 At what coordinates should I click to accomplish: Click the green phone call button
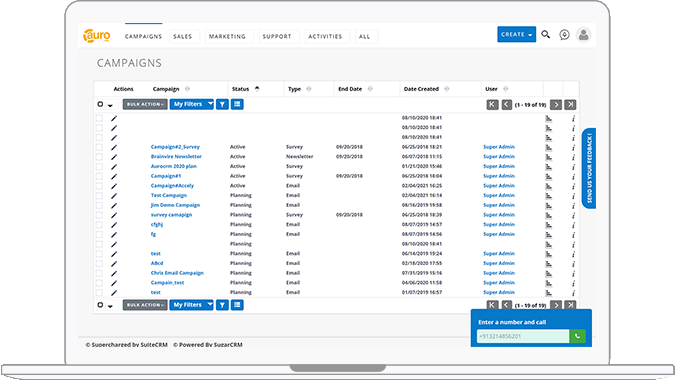(x=577, y=336)
